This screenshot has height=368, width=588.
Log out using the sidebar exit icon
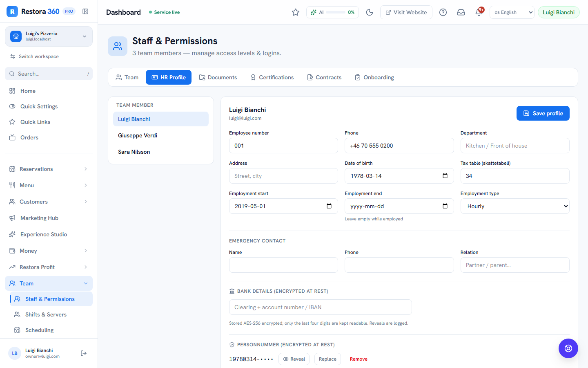(84, 353)
